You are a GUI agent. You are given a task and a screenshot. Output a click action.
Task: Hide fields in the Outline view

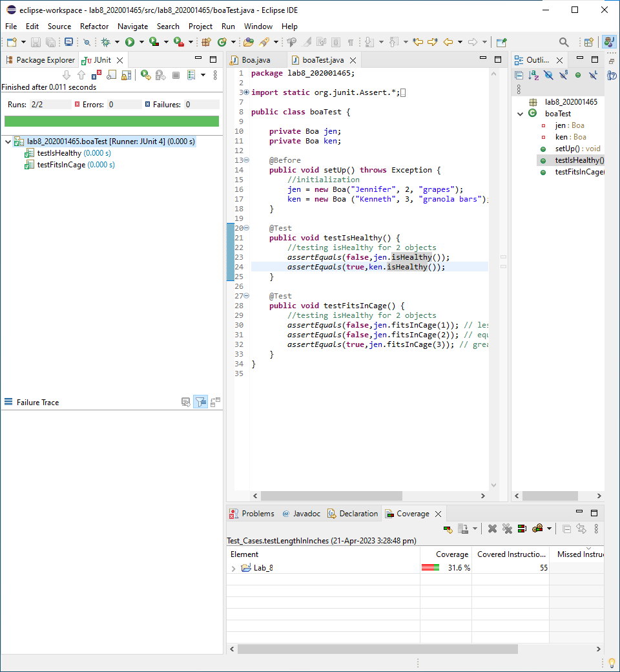coord(548,75)
